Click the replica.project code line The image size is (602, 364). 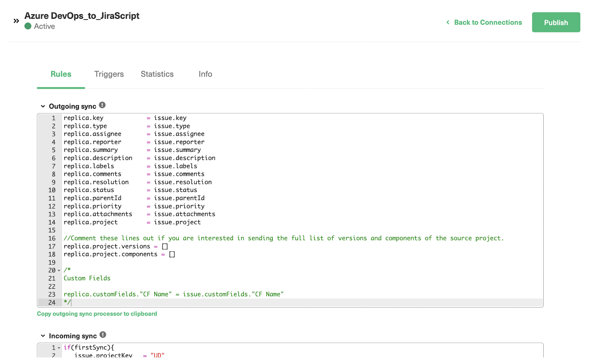click(132, 222)
